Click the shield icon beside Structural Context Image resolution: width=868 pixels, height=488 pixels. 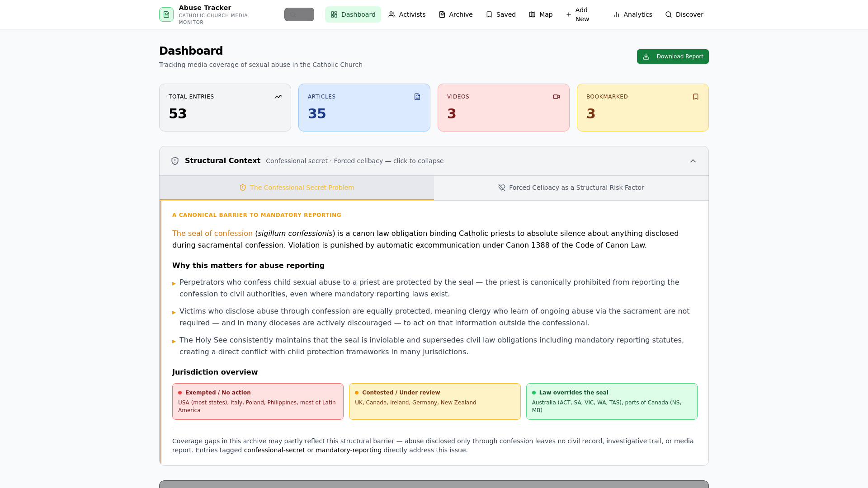pos(175,161)
